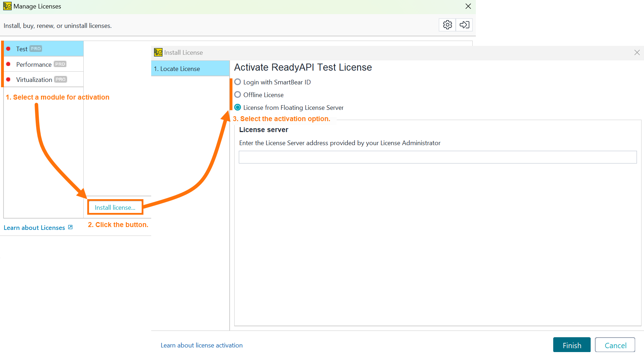The width and height of the screenshot is (644, 357).
Task: Click the Install license button
Action: pyautogui.click(x=115, y=207)
